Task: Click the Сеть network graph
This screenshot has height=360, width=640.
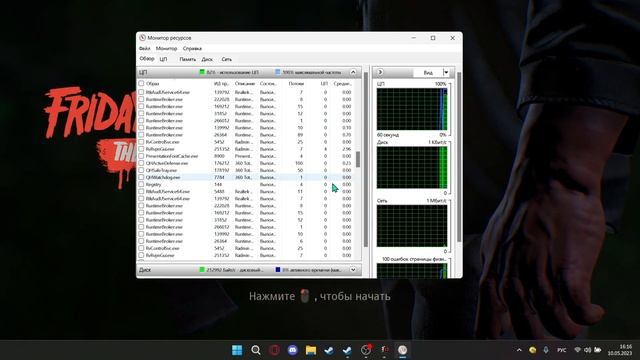Action: [412, 226]
